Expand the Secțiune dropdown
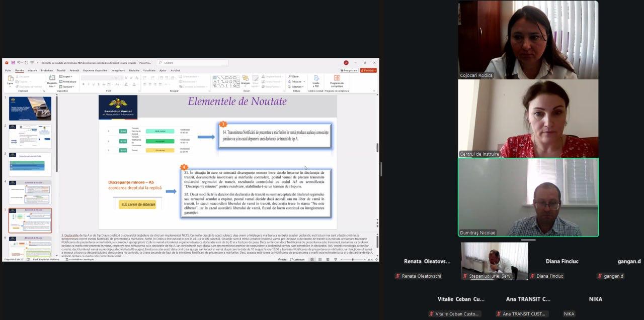Image resolution: width=644 pixels, height=320 pixels. (67, 87)
